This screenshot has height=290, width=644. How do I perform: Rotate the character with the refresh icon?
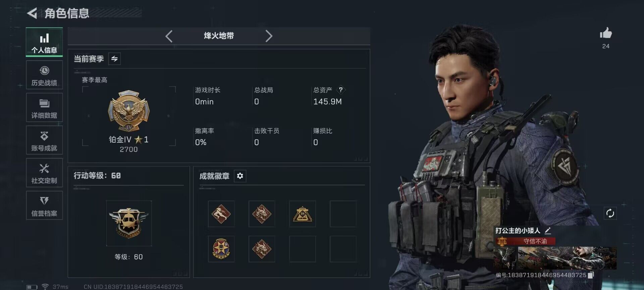610,213
